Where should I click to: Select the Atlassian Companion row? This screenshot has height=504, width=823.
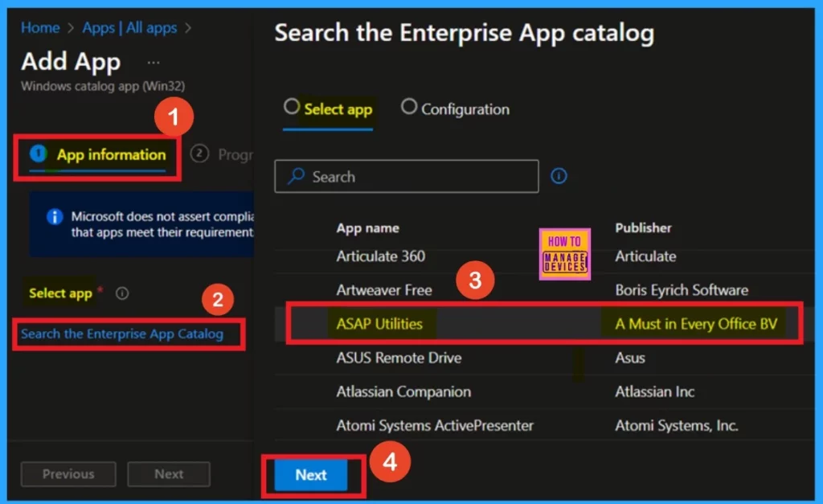544,391
